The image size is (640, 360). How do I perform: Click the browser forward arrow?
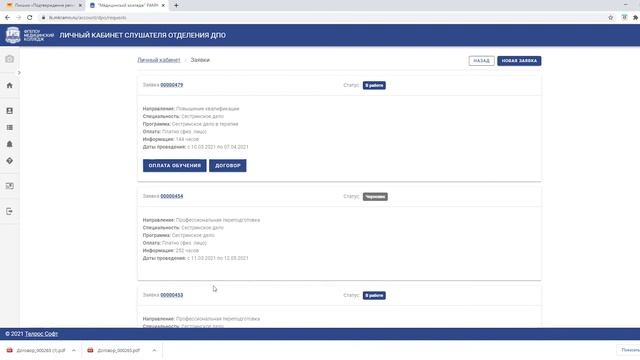[x=18, y=18]
